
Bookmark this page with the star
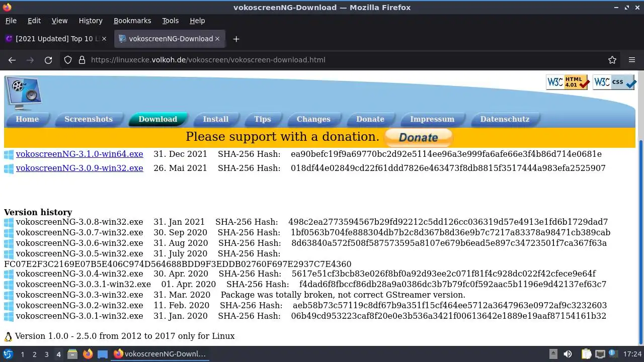(612, 60)
